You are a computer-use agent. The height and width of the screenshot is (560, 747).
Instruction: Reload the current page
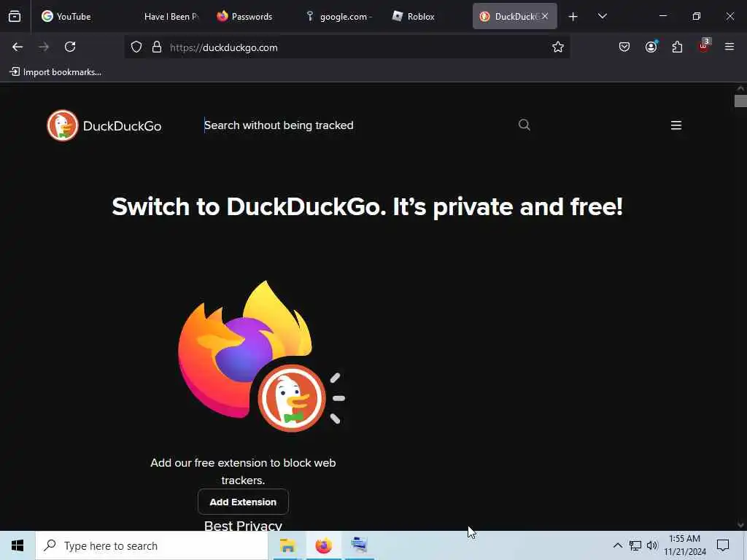[x=70, y=47]
